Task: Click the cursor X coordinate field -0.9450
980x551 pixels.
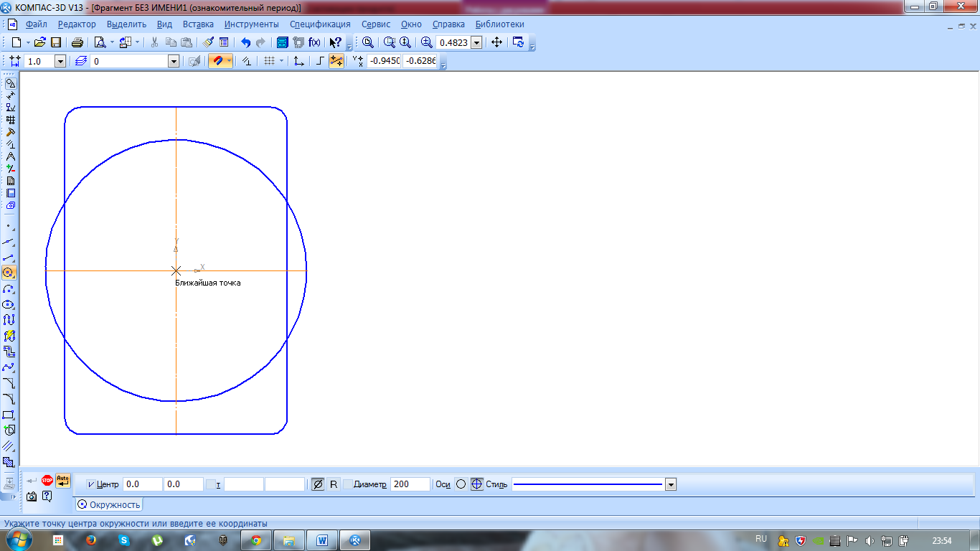Action: click(x=384, y=62)
